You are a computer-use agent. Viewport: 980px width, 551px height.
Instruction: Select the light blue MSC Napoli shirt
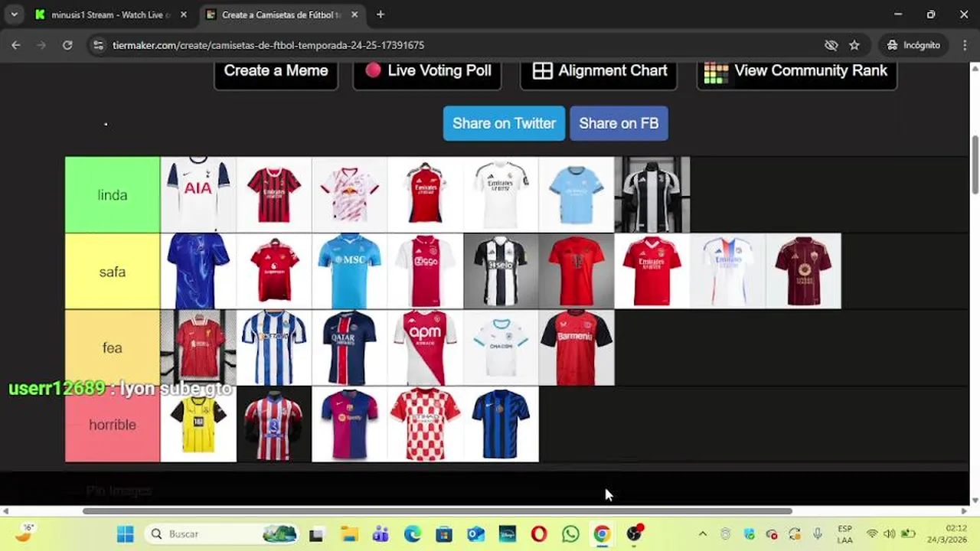350,271
